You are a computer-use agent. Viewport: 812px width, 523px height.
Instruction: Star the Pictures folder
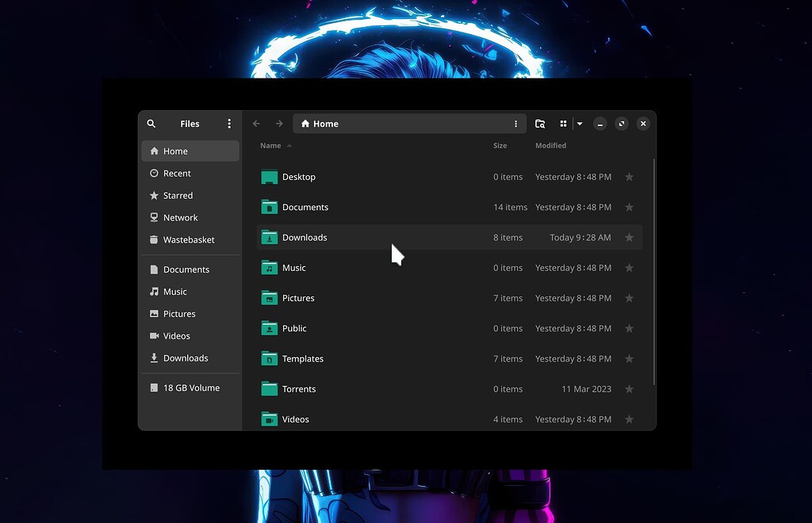pos(629,298)
